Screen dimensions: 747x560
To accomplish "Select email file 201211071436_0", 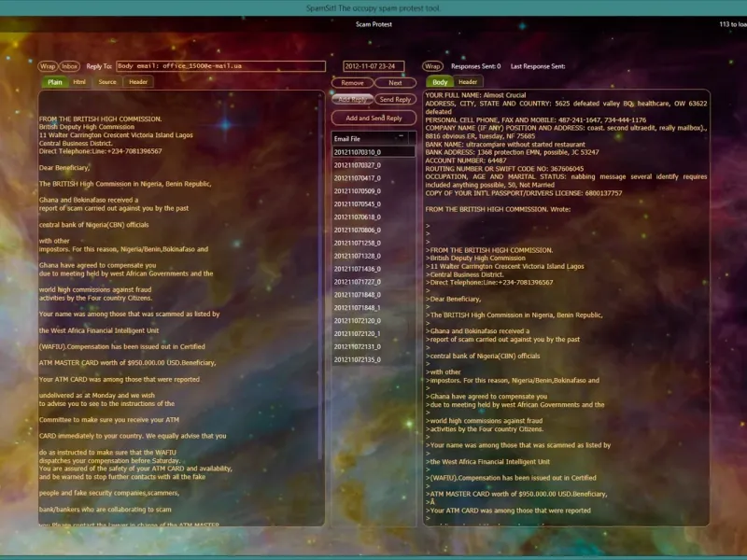I will (373, 269).
